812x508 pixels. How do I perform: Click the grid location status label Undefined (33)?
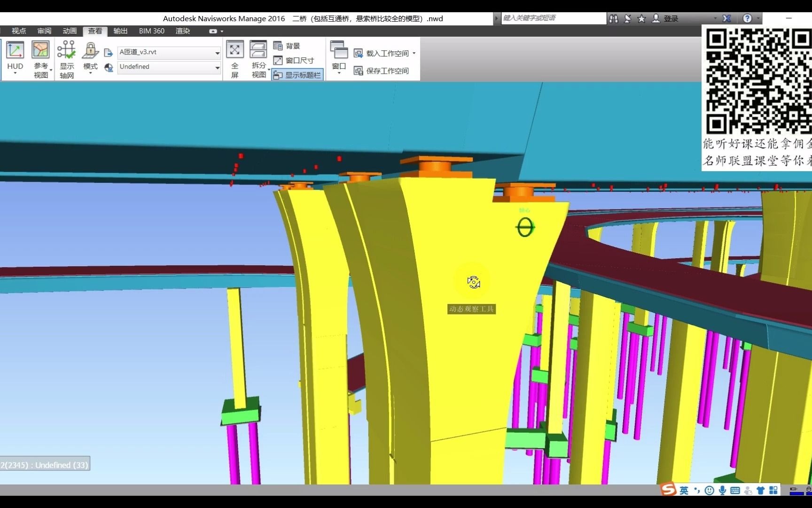(44, 465)
